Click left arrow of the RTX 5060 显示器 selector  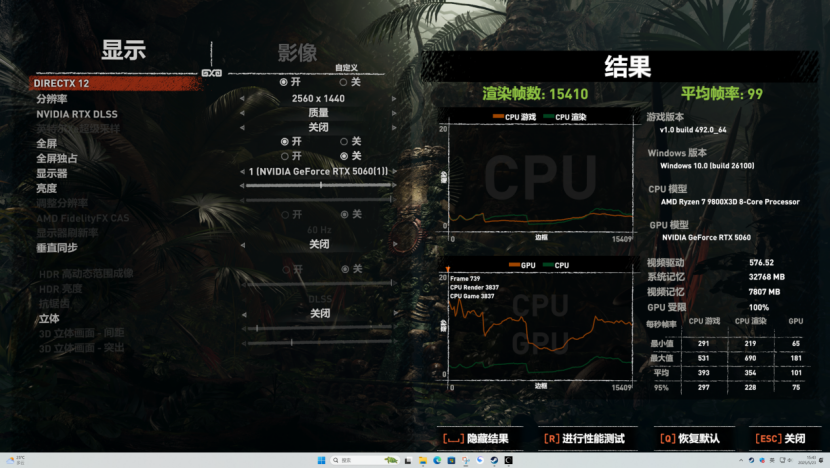(x=242, y=172)
